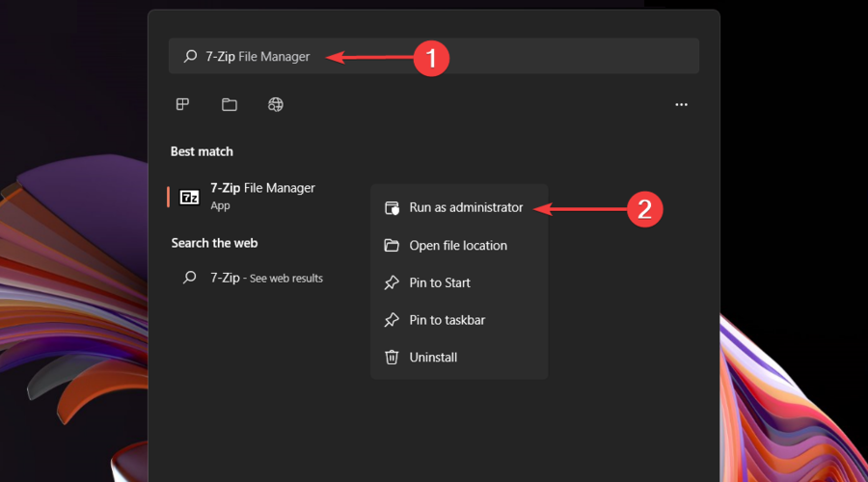
Task: Click the trash can Uninstall icon
Action: tap(392, 357)
